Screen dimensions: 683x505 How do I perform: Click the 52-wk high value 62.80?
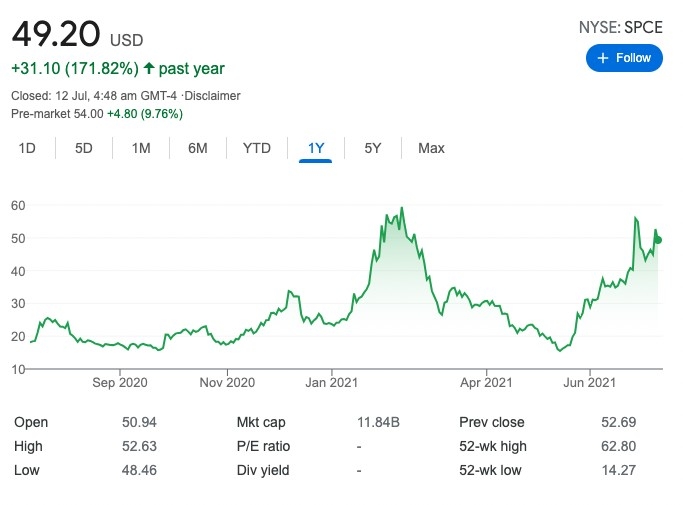tap(619, 446)
